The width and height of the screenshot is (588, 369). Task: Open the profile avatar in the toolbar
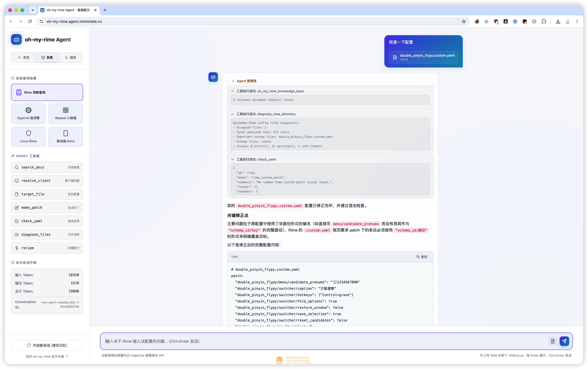coord(568,21)
